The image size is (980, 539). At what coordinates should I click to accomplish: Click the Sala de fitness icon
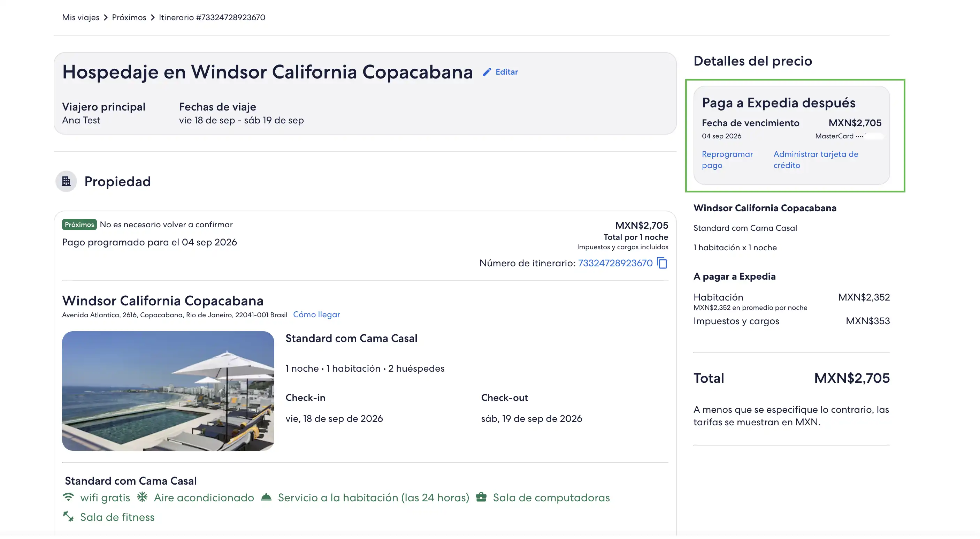[x=68, y=517]
